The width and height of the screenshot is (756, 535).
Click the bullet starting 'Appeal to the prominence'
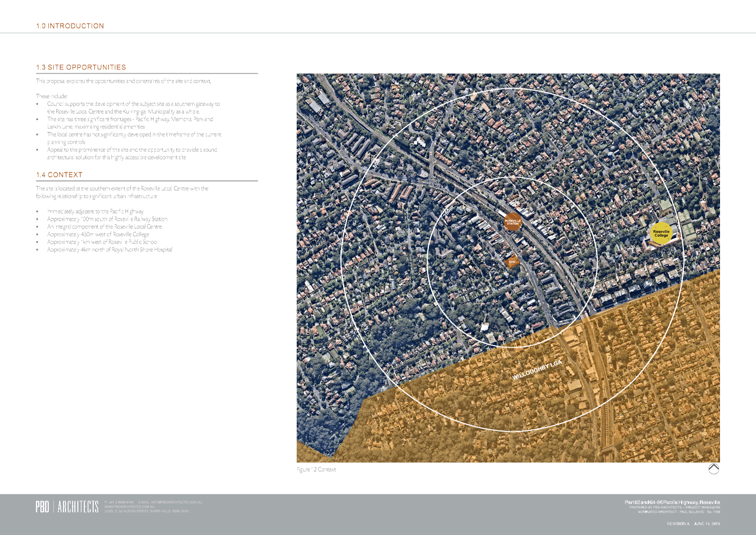pyautogui.click(x=132, y=153)
